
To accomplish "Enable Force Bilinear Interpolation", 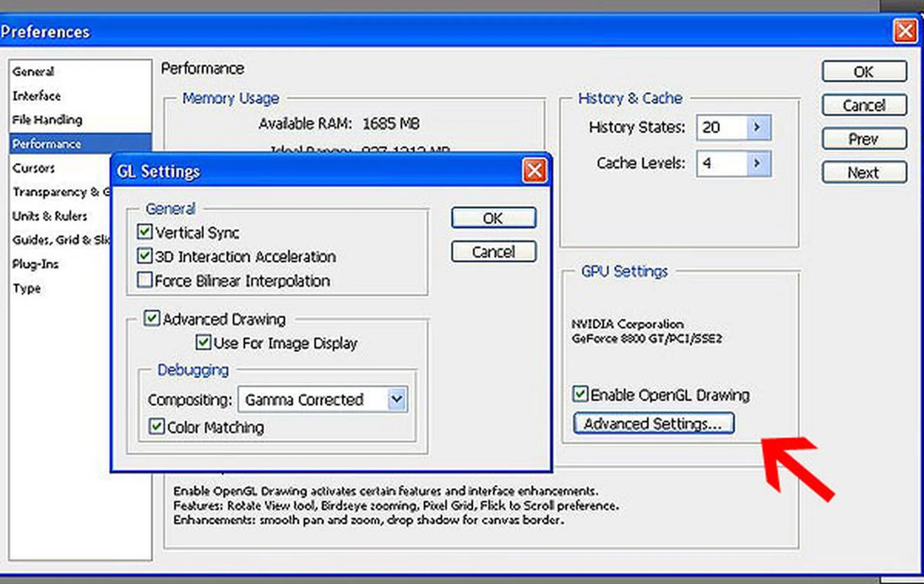I will [144, 280].
